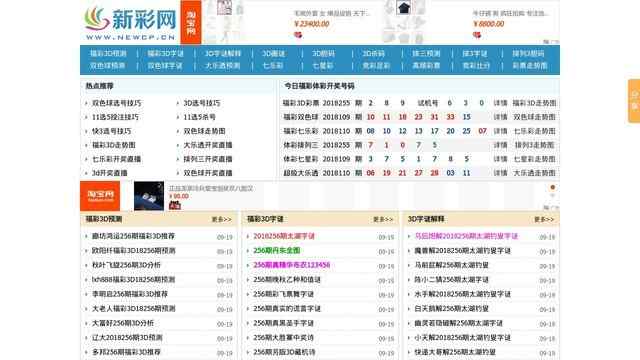Open 福彩3D字谜 in the navigation bar

(165, 53)
